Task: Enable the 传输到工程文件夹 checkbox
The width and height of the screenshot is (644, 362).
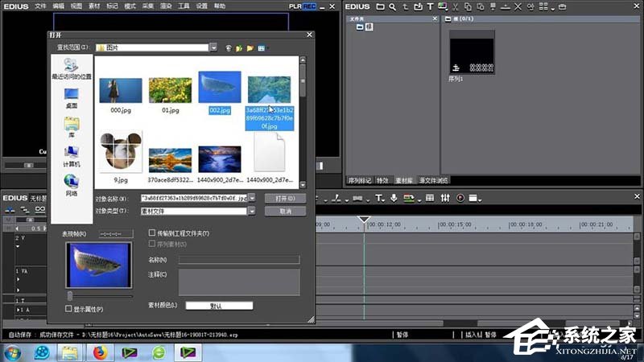Action: pyautogui.click(x=152, y=233)
